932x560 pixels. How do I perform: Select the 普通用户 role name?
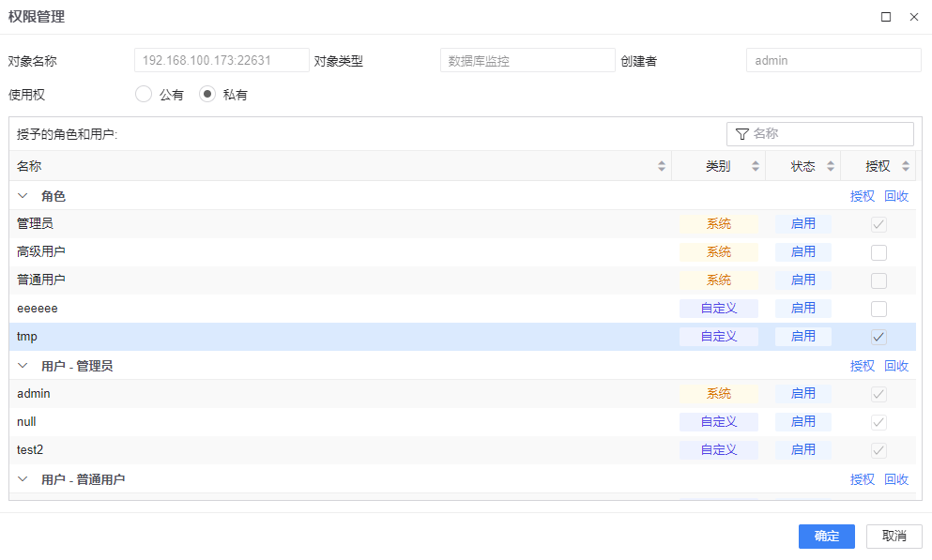coord(41,280)
